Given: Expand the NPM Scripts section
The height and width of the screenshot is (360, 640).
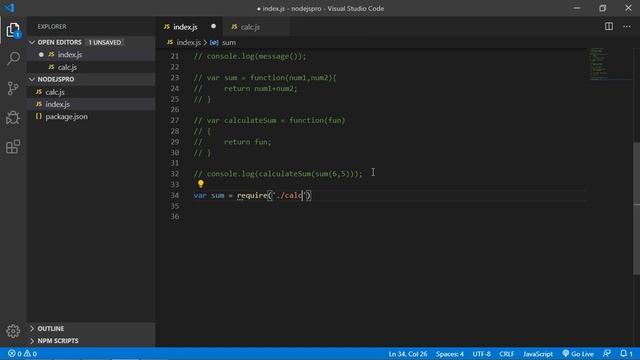Looking at the screenshot, I should point(91,341).
